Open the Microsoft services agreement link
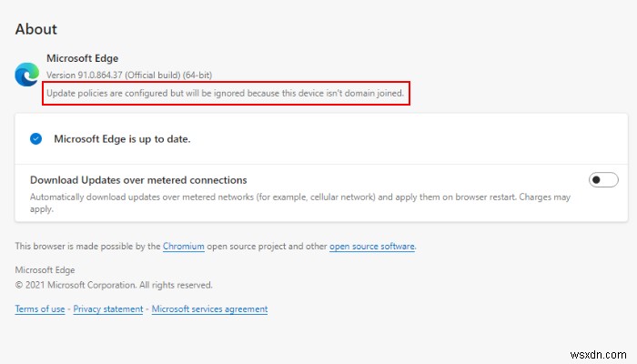Viewport: 637px width, 364px height. (209, 308)
